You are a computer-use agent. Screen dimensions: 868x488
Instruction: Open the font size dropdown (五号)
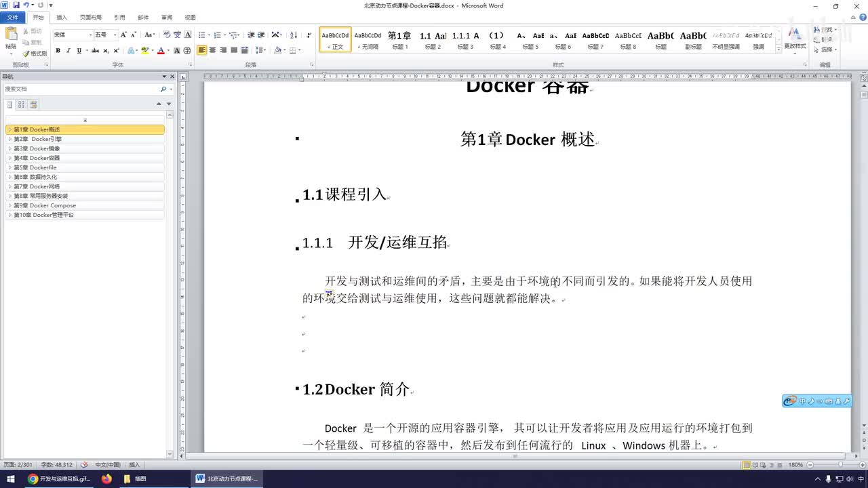[115, 35]
